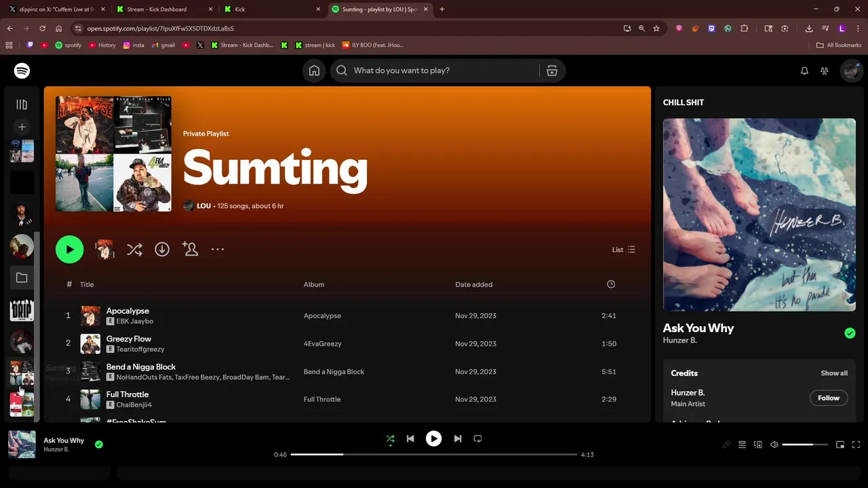Open notifications bell
This screenshot has width=868, height=488.
coord(804,70)
